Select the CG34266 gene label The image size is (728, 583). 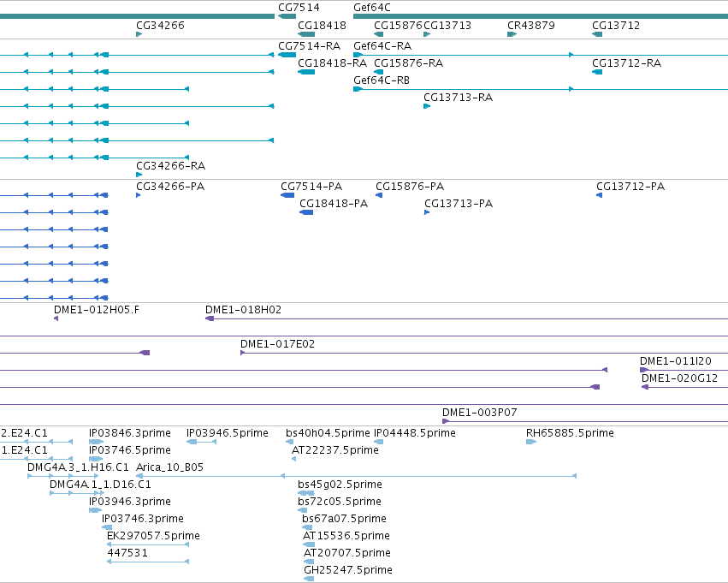(160, 25)
